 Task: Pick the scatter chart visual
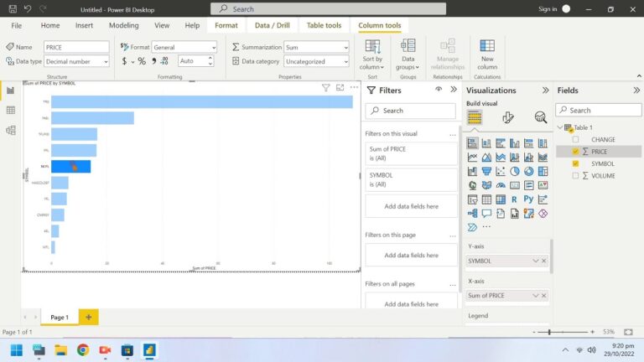pyautogui.click(x=501, y=171)
